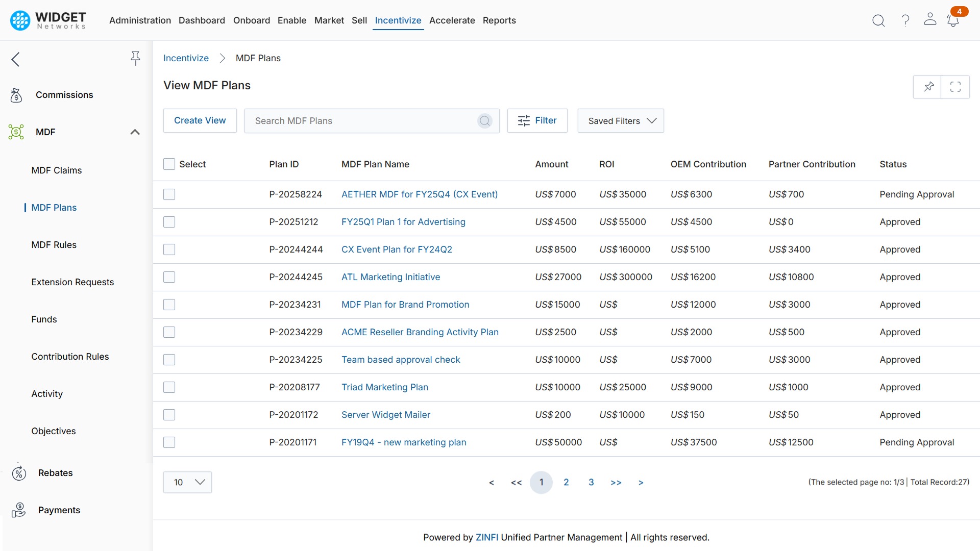
Task: Open the Commissions section icon
Action: pos(16,95)
